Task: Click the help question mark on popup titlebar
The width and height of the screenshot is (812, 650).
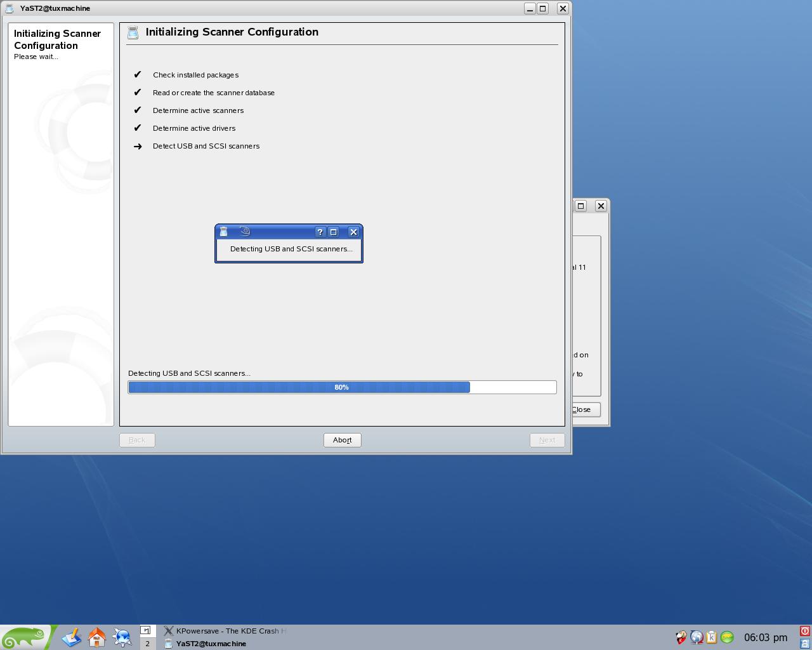Action: pyautogui.click(x=320, y=232)
